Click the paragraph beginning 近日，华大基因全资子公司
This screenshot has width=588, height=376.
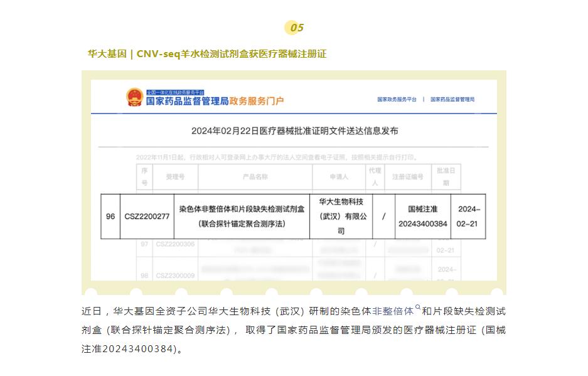coord(294,330)
